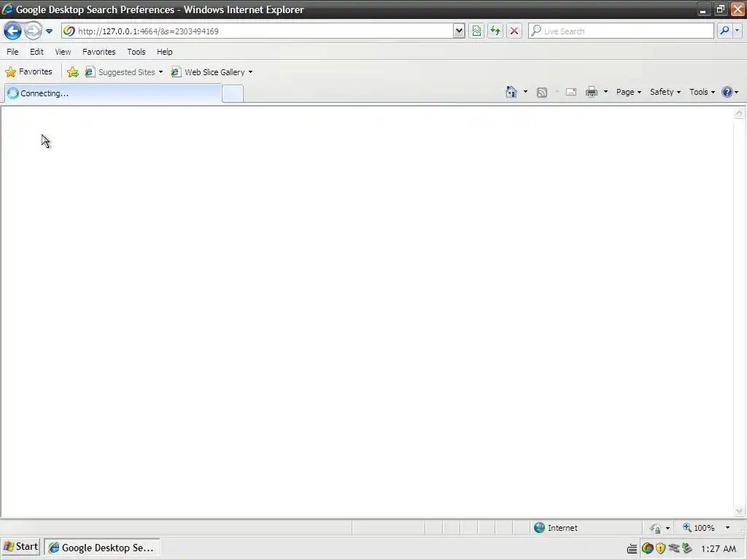Open the recent pages dropdown arrow

click(x=49, y=31)
